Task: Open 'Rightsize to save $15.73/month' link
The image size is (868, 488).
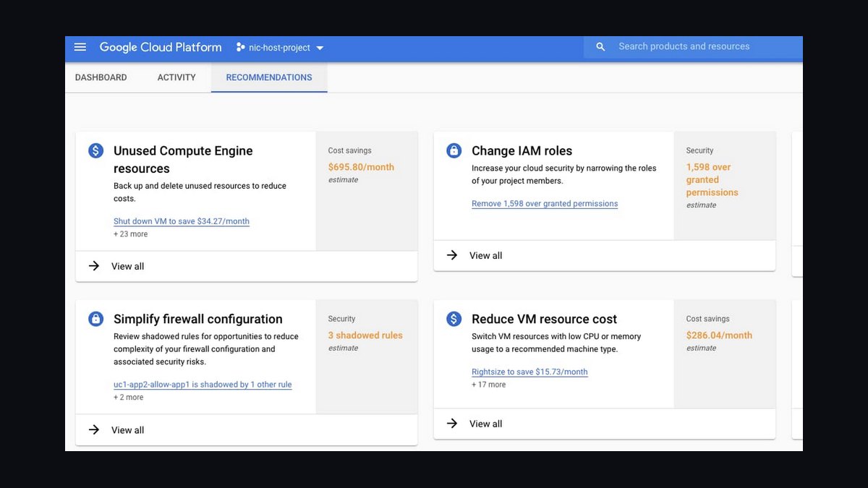Action: (x=529, y=372)
